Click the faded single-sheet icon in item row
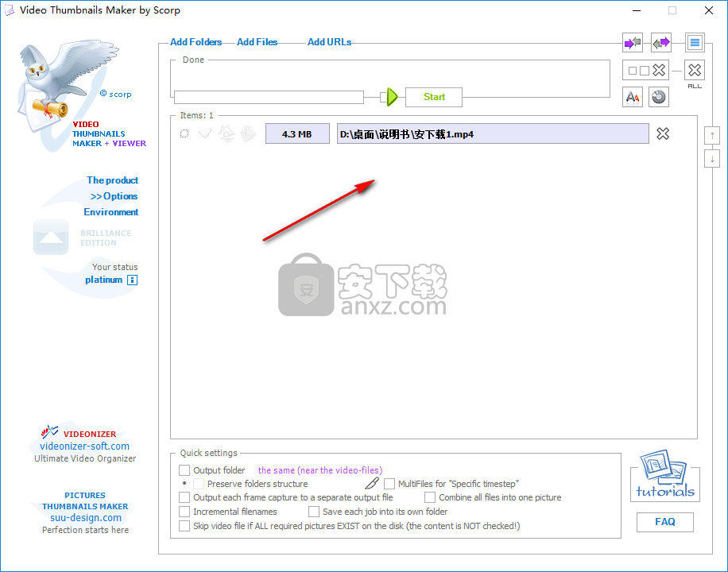Screen dimensions: 728x572 [205, 133]
